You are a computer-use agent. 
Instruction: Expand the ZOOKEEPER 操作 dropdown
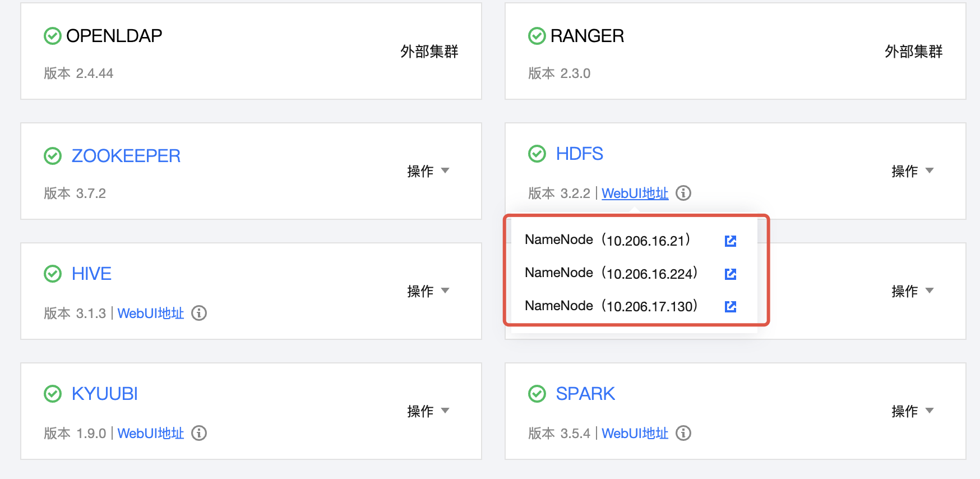pyautogui.click(x=428, y=171)
